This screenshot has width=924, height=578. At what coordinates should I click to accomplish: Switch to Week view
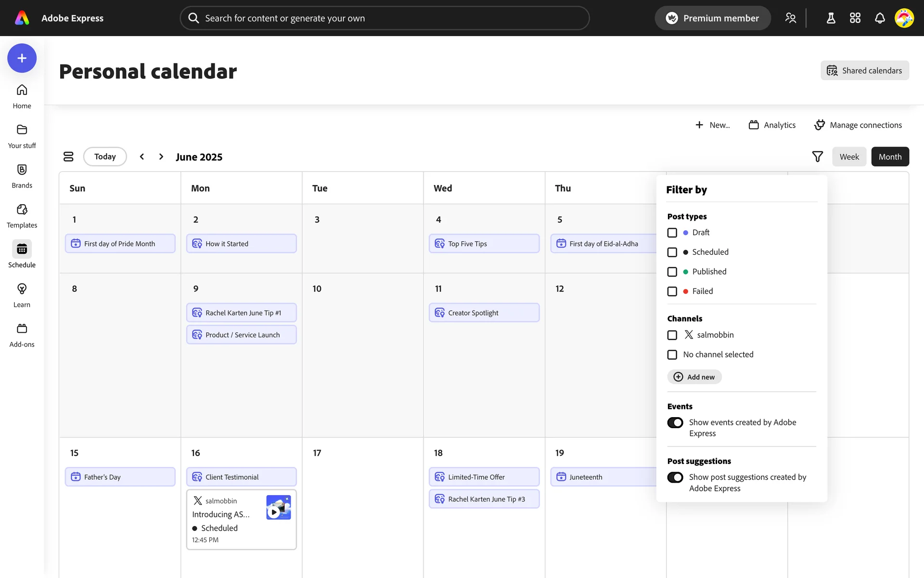click(849, 157)
